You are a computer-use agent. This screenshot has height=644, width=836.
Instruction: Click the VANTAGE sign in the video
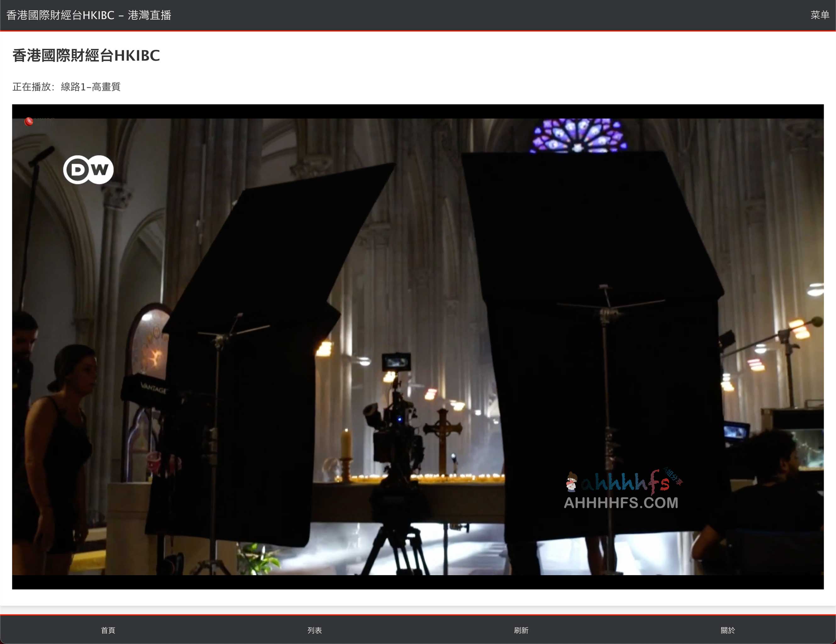pos(152,388)
